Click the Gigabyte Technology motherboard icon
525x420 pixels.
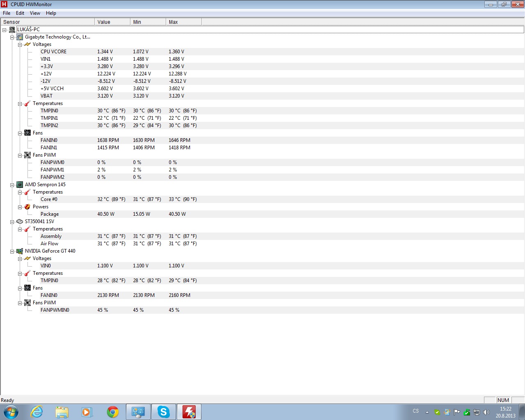[20, 37]
